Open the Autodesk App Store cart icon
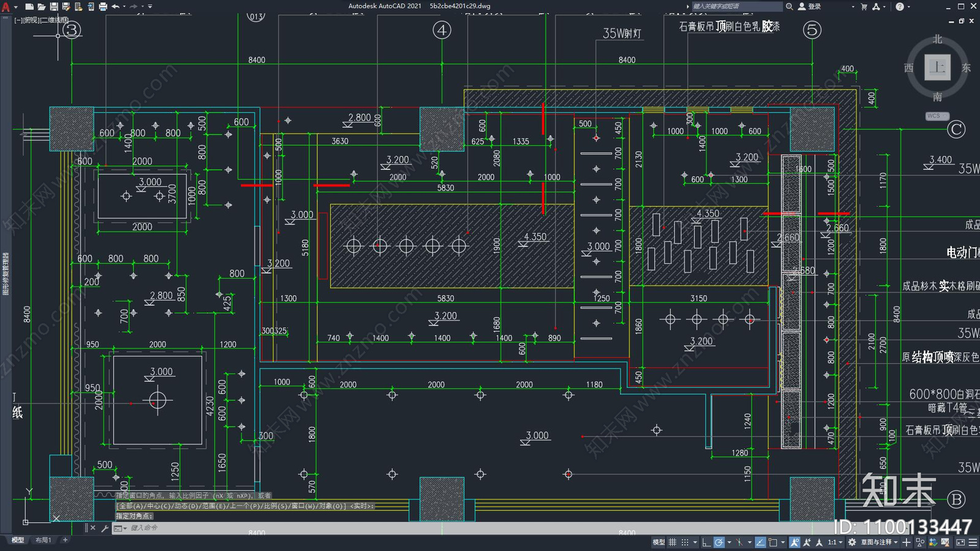 pos(864,6)
